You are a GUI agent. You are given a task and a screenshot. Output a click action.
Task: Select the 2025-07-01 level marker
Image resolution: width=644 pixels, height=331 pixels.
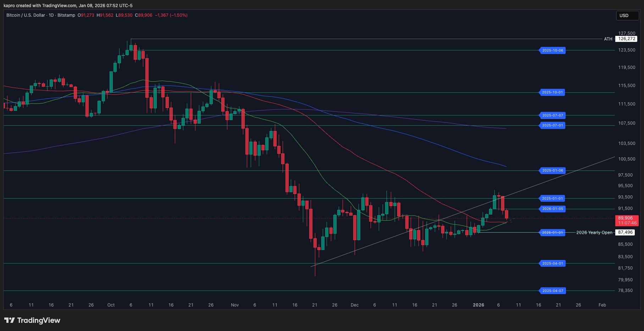click(552, 125)
